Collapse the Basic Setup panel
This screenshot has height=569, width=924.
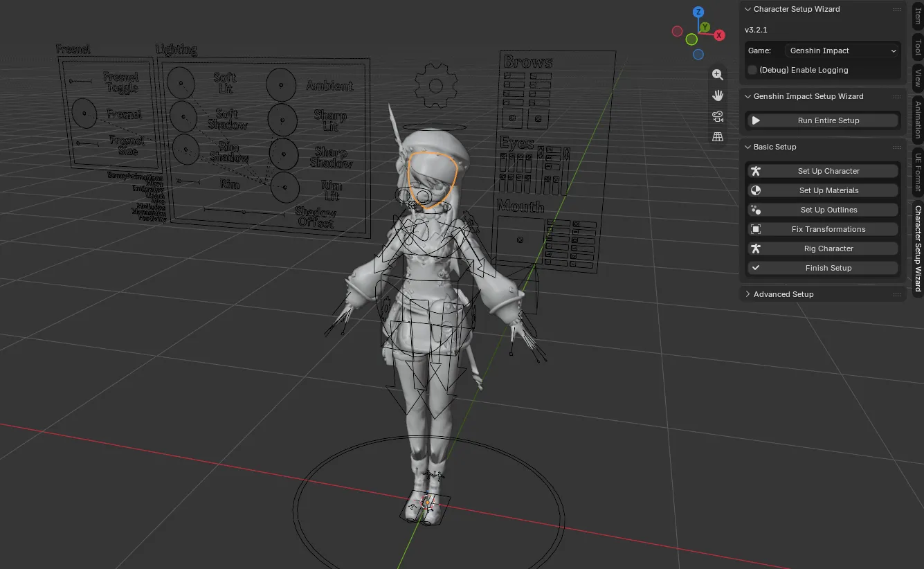(748, 147)
